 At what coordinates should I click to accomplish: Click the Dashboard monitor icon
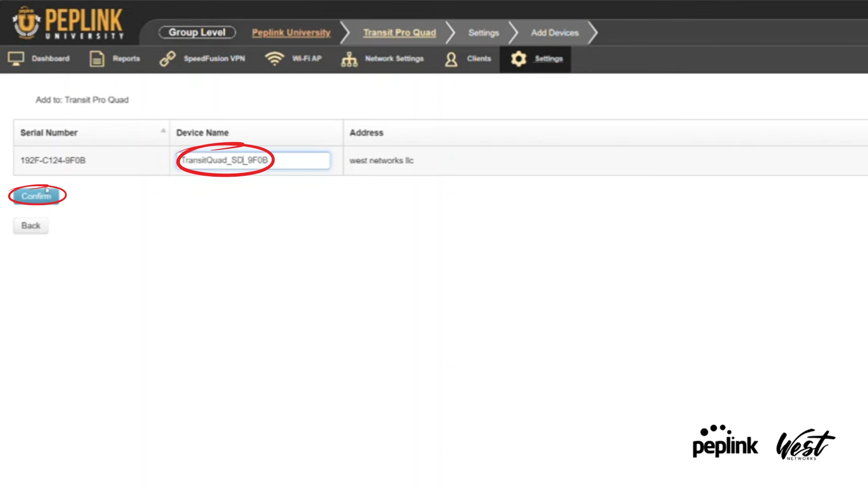click(16, 59)
